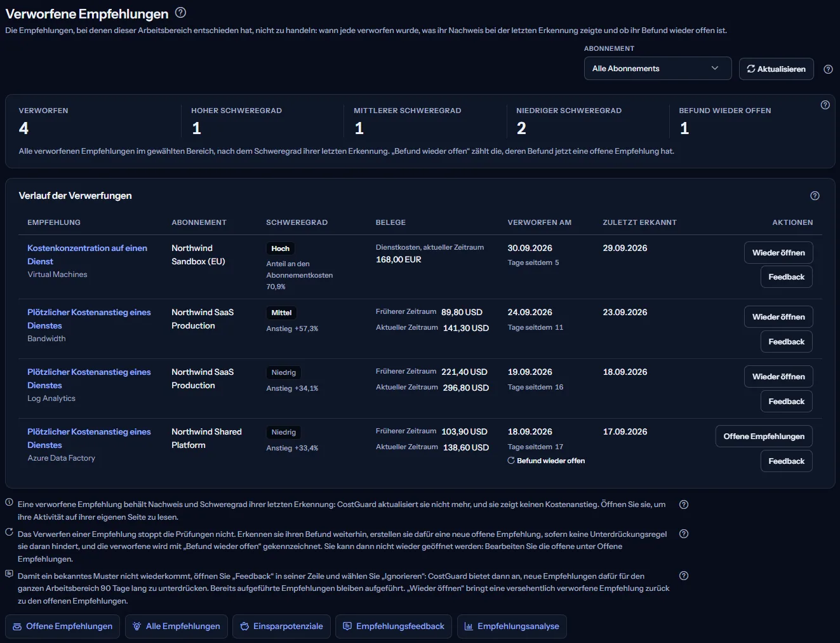This screenshot has width=840, height=643.
Task: Click the Anstieg +34,1% value
Action: point(292,388)
